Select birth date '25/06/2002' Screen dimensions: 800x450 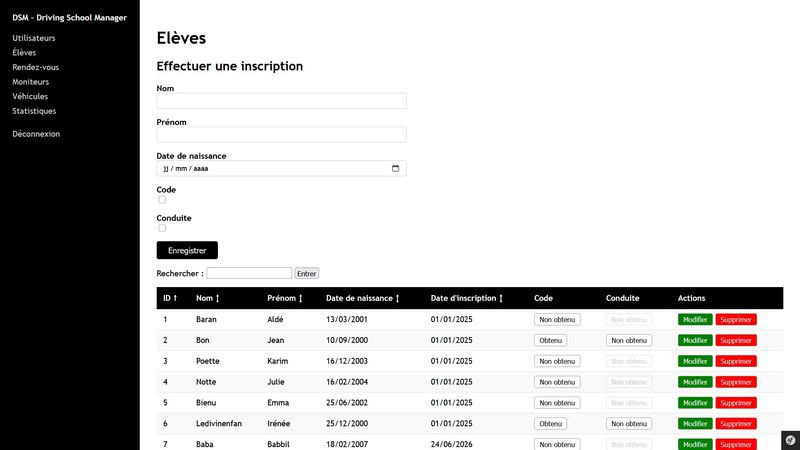(347, 403)
